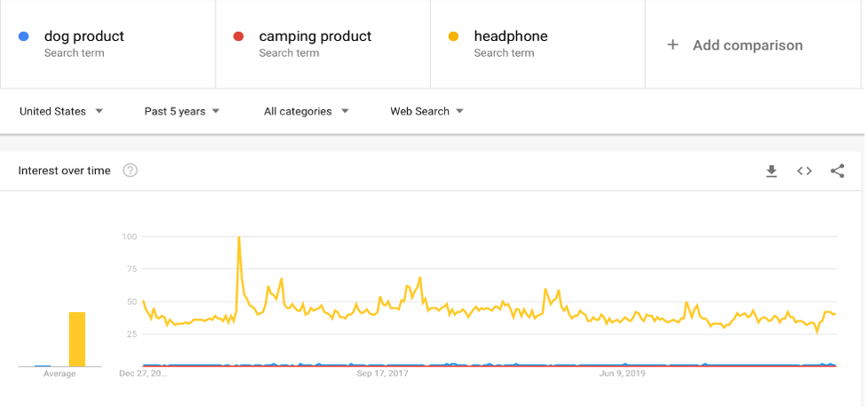Share the Interest over time chart
Viewport: 868px width, 409px height.
click(x=837, y=171)
